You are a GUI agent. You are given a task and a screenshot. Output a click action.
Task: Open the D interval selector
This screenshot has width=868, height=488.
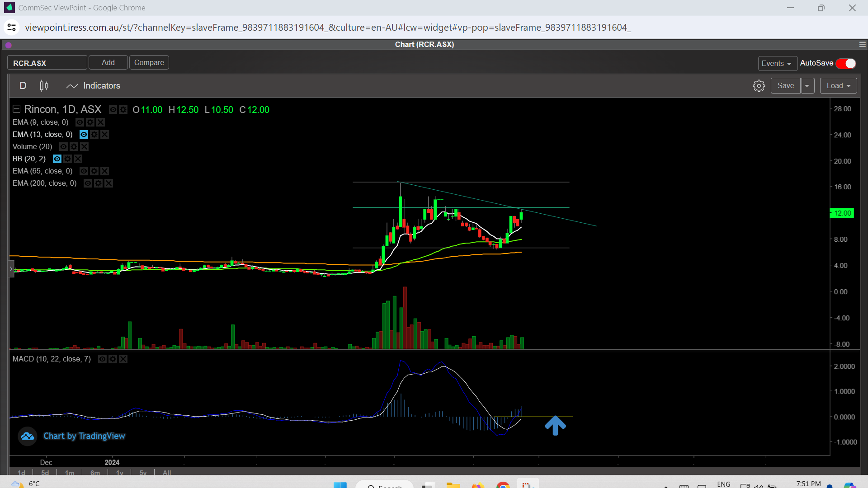point(23,86)
